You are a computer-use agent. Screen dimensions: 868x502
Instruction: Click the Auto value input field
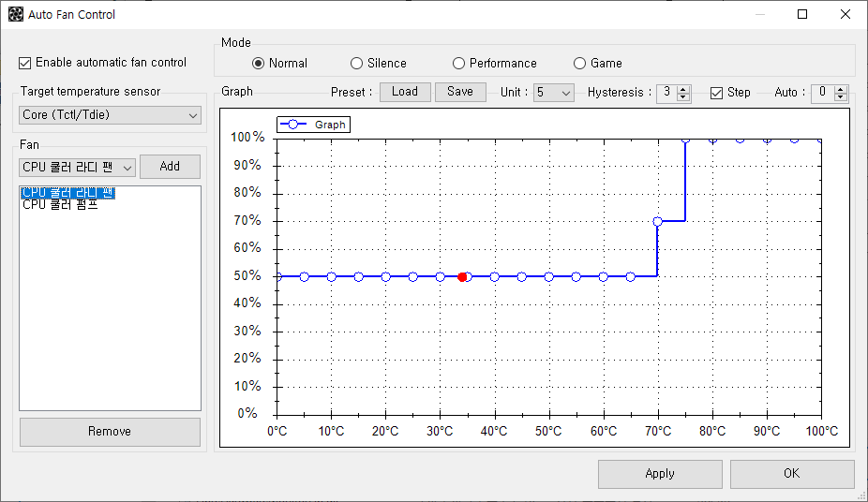823,93
